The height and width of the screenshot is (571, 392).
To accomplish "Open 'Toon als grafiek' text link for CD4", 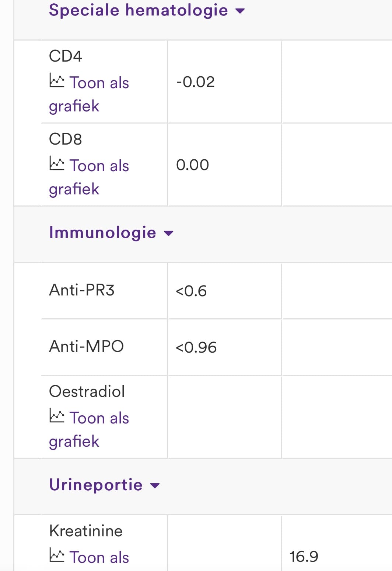I will pyautogui.click(x=89, y=94).
